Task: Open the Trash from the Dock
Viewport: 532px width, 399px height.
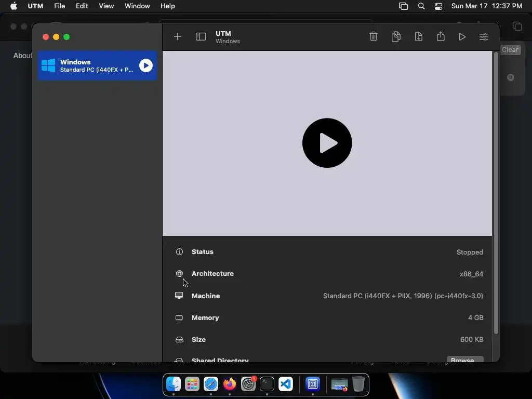Action: (358, 384)
